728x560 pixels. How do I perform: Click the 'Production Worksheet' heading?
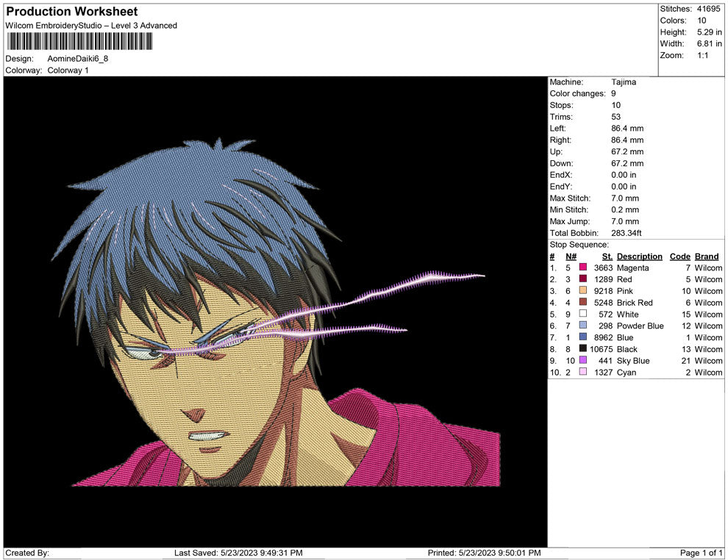tap(72, 12)
